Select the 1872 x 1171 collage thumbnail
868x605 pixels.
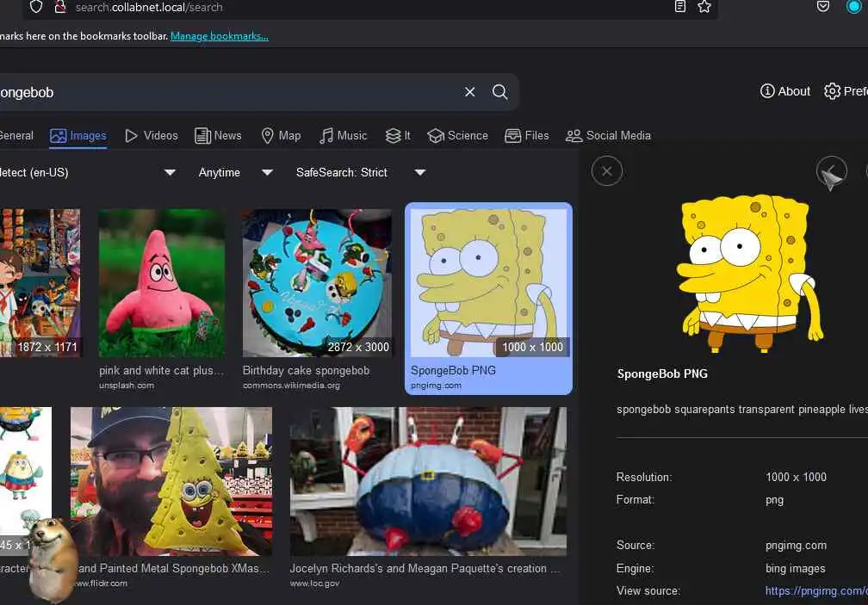pos(40,283)
